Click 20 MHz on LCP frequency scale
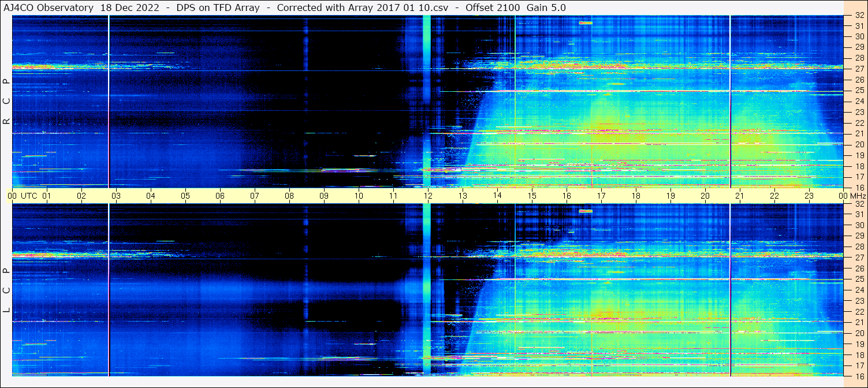This screenshot has height=388, width=868. [859, 333]
